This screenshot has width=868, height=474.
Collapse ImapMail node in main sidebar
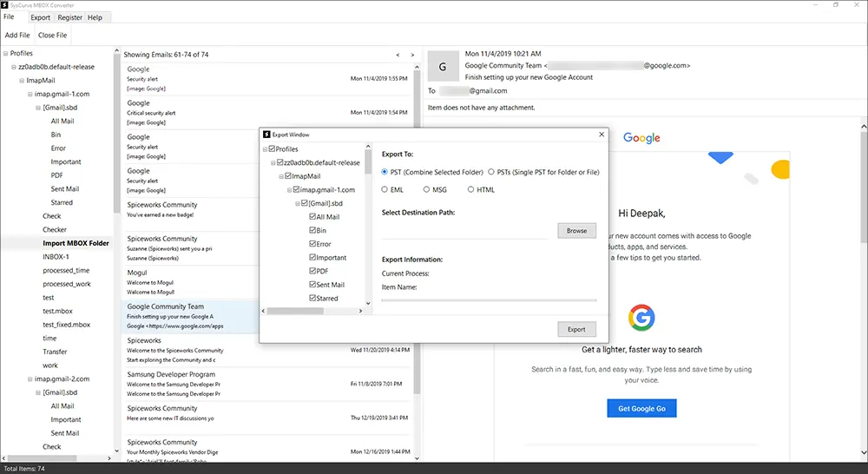tap(23, 81)
